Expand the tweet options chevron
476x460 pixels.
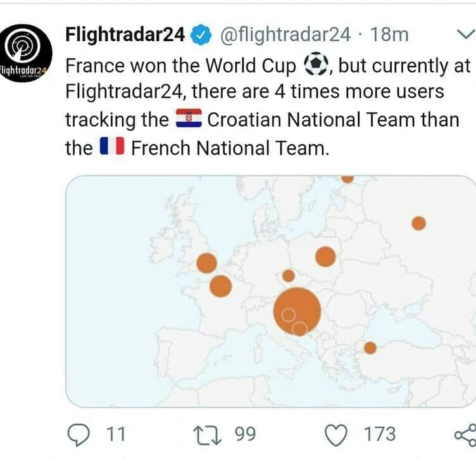point(464,35)
